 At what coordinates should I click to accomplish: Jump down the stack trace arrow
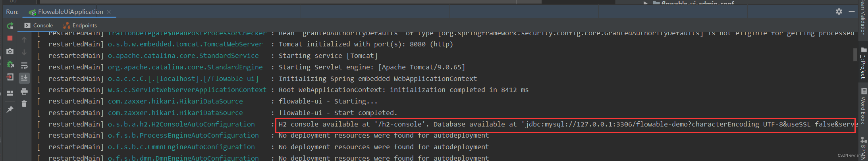24,52
